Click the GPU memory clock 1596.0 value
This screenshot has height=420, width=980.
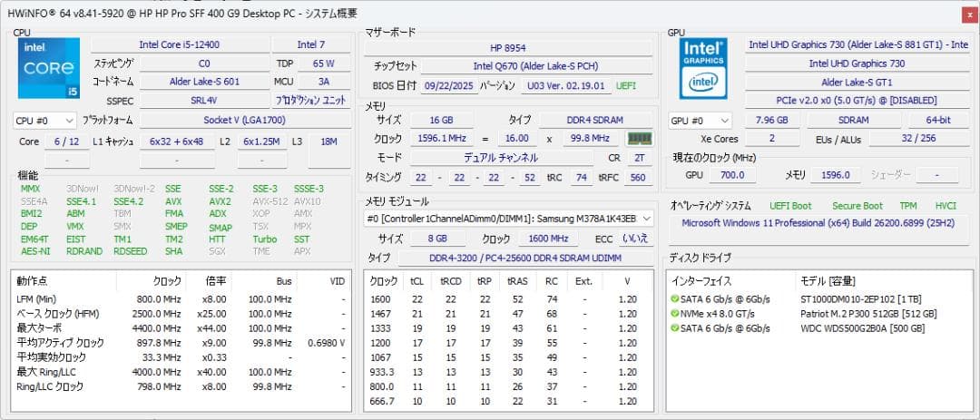click(x=835, y=175)
